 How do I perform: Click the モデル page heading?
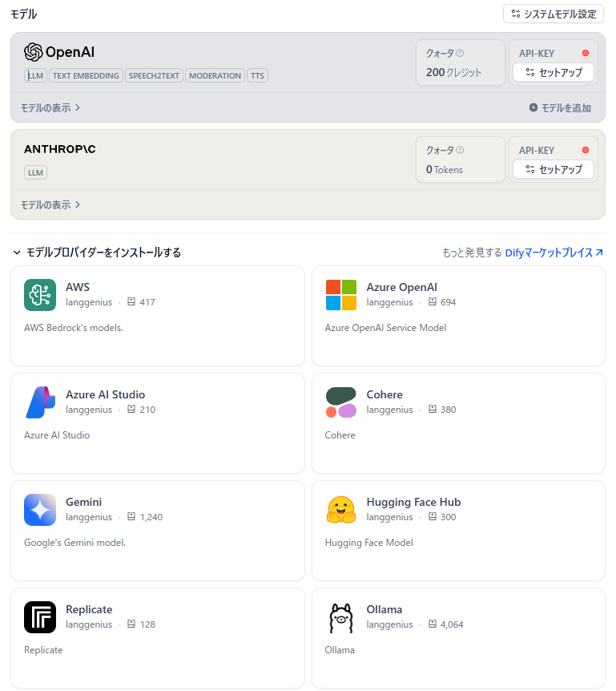[23, 14]
